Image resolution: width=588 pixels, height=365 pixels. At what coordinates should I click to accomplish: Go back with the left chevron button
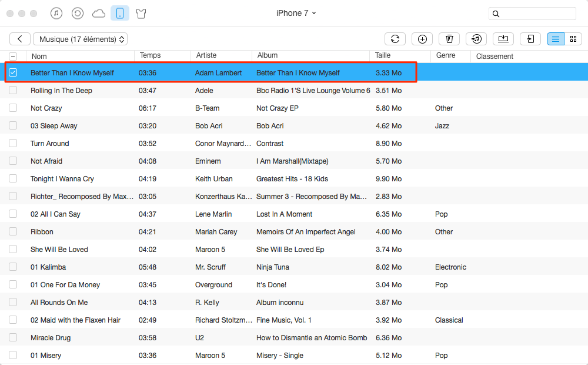pyautogui.click(x=19, y=39)
